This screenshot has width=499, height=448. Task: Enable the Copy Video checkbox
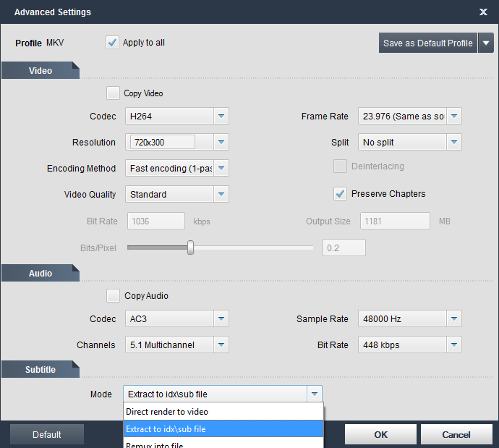coord(113,93)
